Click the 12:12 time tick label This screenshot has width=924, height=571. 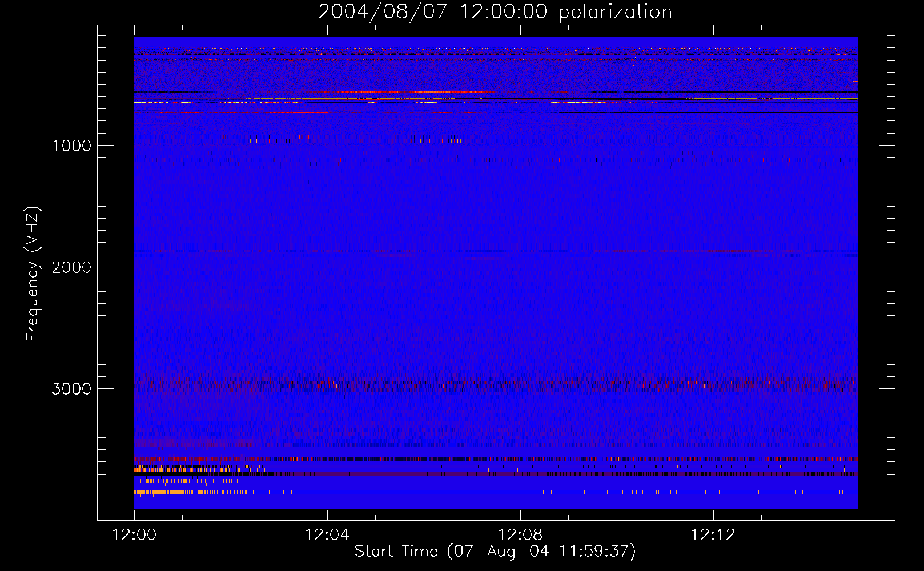click(713, 535)
